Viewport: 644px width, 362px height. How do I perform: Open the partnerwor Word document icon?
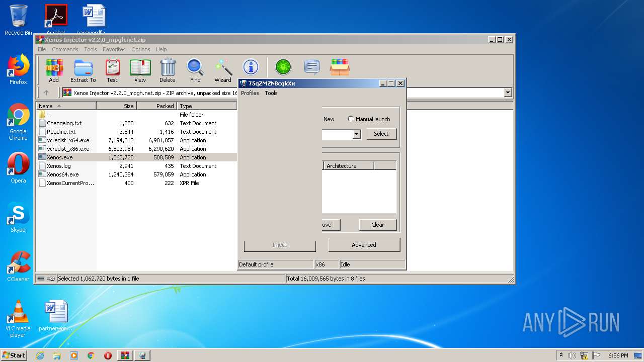tap(55, 316)
